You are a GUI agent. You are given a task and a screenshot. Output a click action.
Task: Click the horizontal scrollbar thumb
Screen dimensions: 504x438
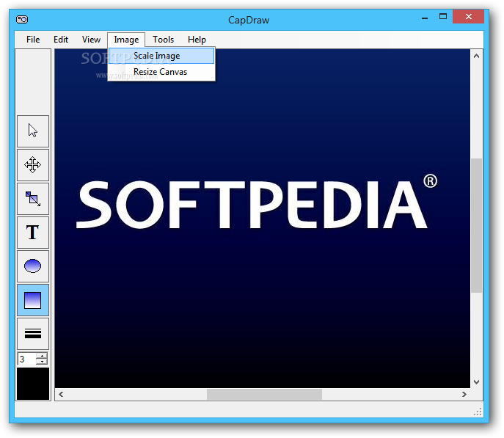(x=264, y=394)
